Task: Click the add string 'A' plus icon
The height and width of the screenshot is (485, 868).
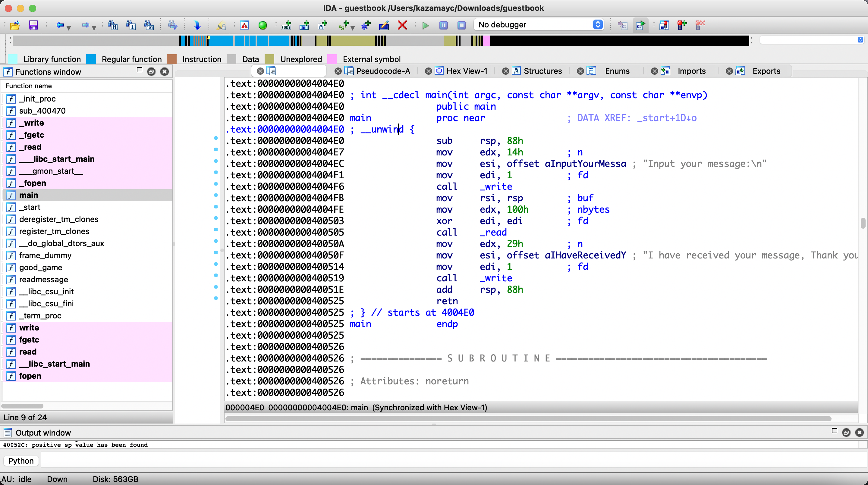Action: click(x=322, y=25)
